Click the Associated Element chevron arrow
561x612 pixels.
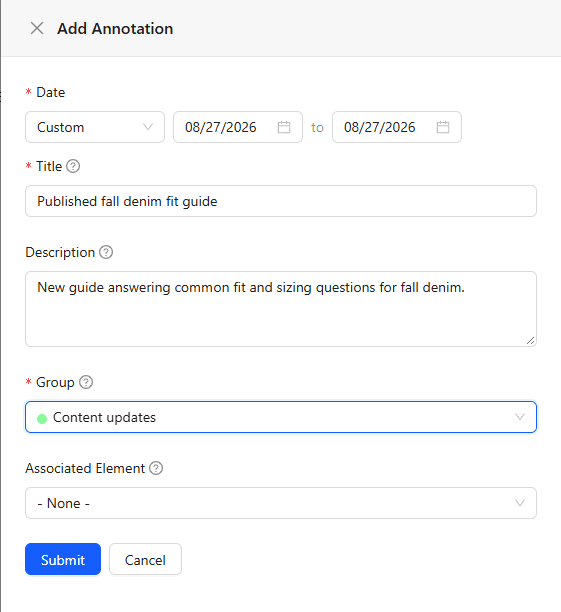click(520, 503)
